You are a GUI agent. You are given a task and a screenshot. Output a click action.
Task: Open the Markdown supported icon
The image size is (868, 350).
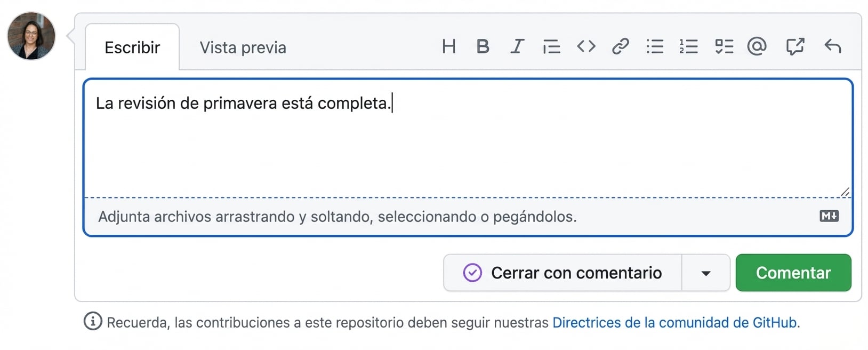coord(829,216)
